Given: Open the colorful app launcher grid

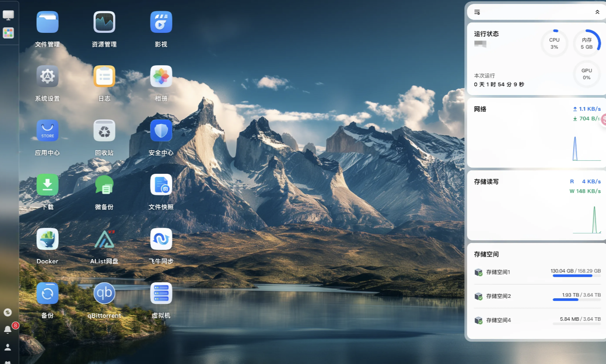Looking at the screenshot, I should [8, 33].
